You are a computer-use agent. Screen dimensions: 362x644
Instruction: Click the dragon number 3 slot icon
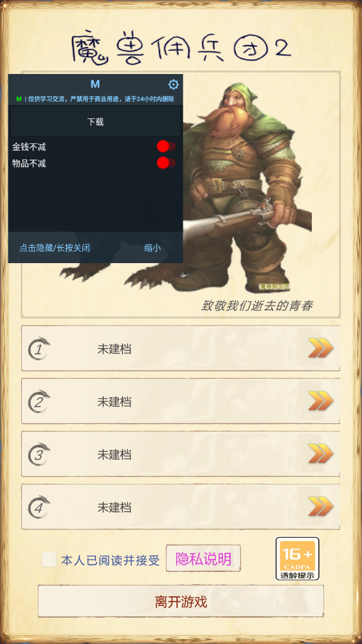39,454
